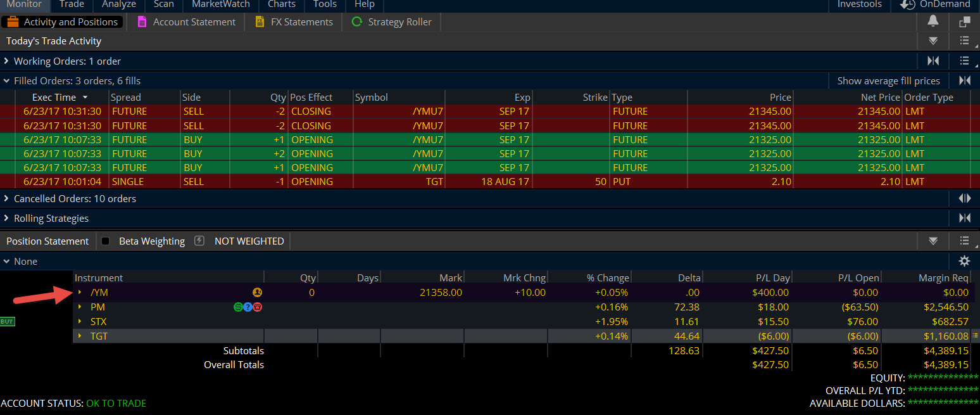Click the Account Statement document icon
The width and height of the screenshot is (980, 415).
pyautogui.click(x=142, y=22)
